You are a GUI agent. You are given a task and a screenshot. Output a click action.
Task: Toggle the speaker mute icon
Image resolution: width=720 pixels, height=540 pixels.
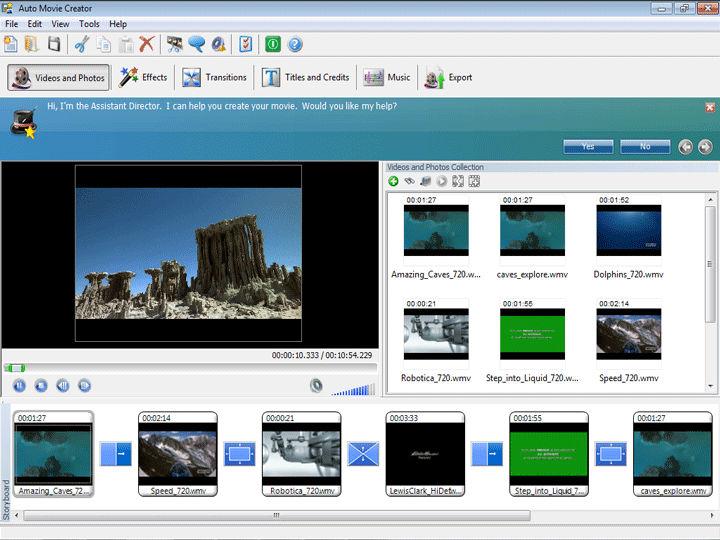coord(316,385)
